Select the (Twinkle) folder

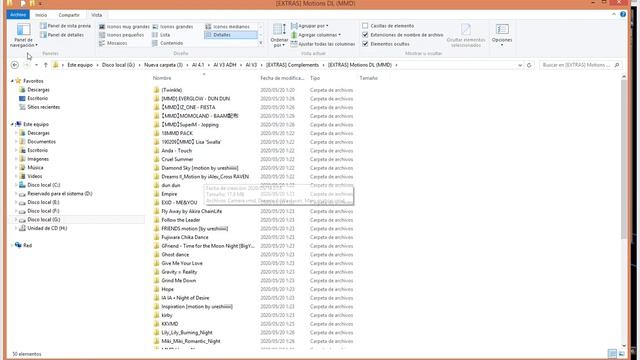point(171,90)
